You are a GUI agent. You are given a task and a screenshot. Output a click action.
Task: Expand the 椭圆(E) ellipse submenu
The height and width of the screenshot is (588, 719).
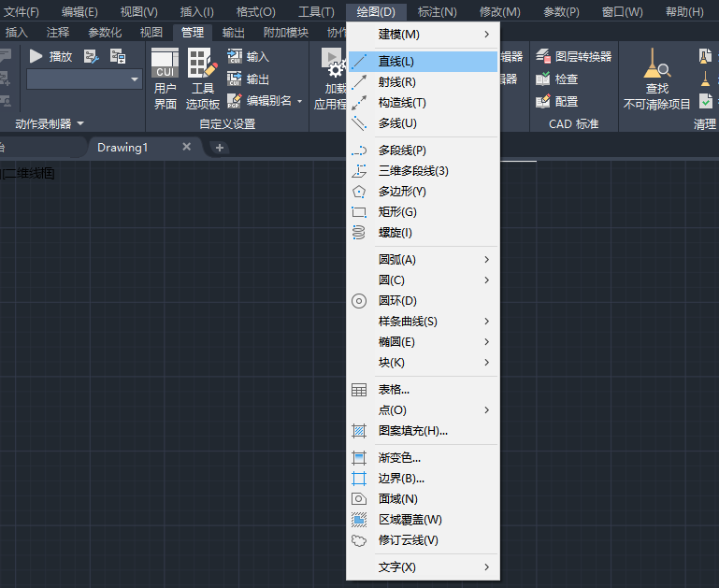[x=423, y=342]
